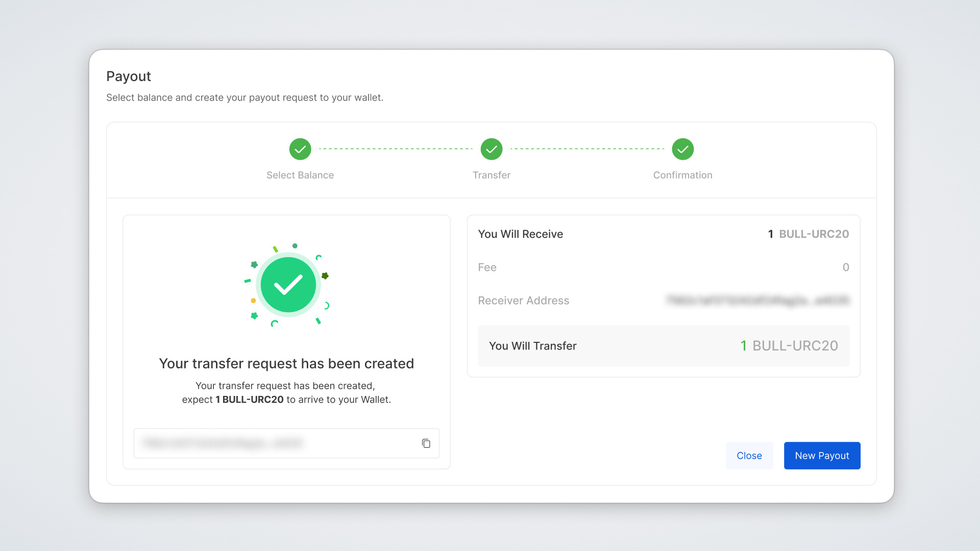This screenshot has height=551, width=980.
Task: Click the Fee value of 0
Action: click(845, 267)
